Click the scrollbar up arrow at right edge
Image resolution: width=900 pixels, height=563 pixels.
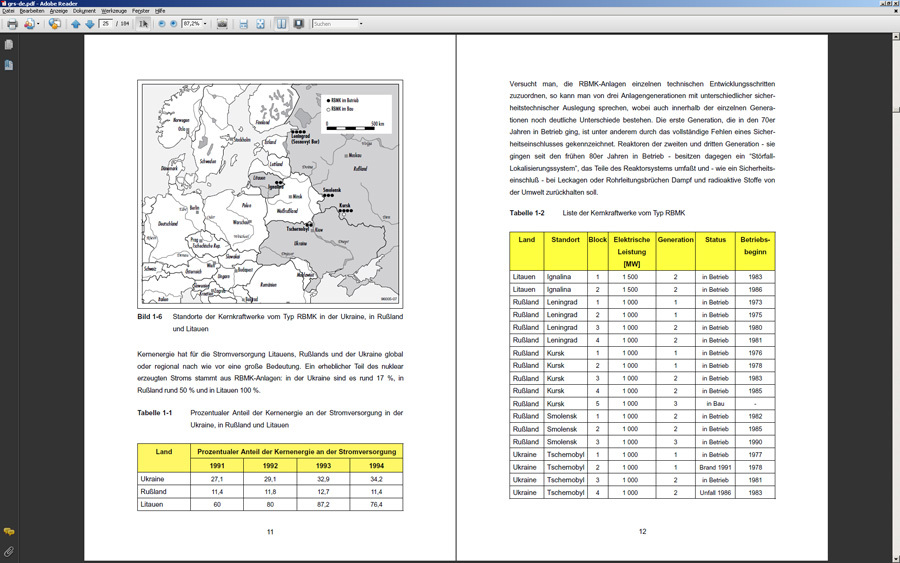pos(896,37)
